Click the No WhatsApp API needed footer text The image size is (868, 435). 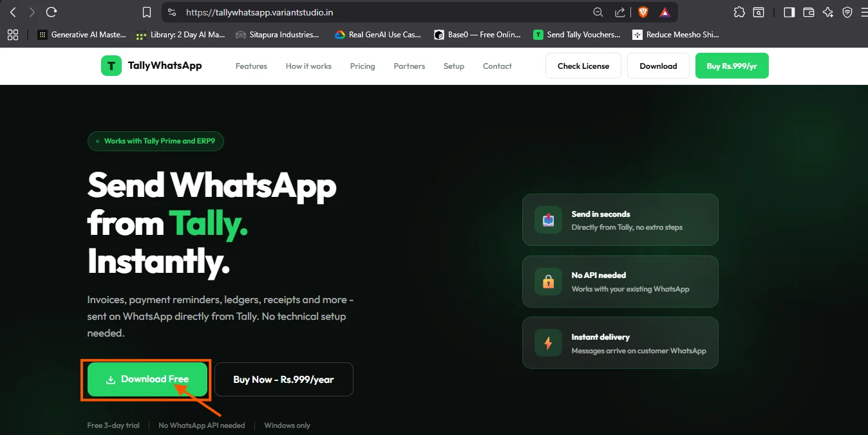[x=202, y=425]
